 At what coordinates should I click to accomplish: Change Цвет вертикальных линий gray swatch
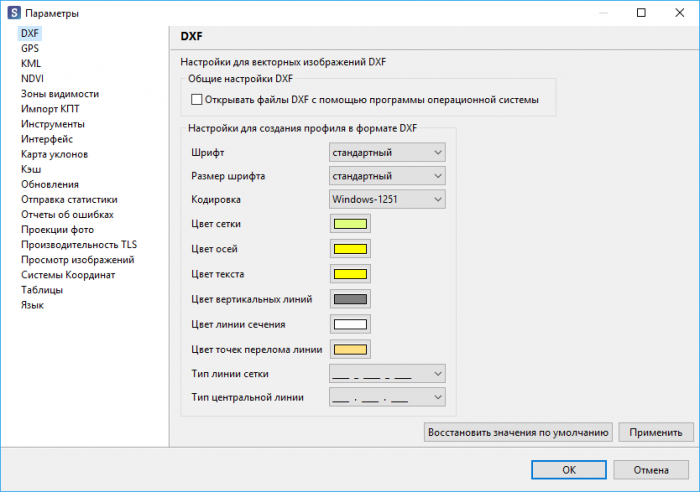350,299
